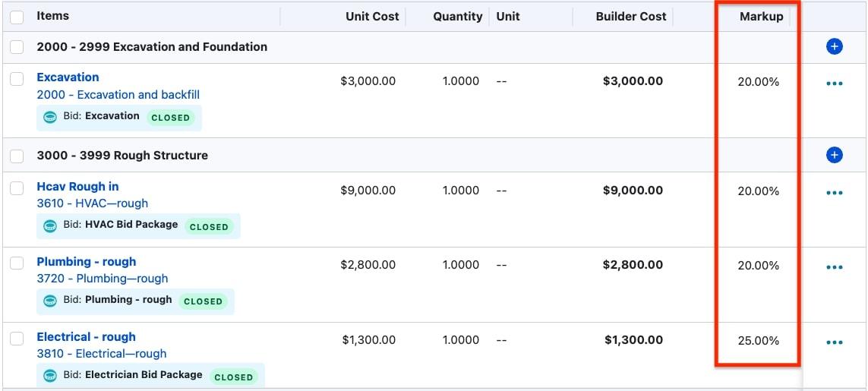Screen dimensions: 868x391
Task: Open the three-dot menu for Hcav Rough in
Action: 834,193
